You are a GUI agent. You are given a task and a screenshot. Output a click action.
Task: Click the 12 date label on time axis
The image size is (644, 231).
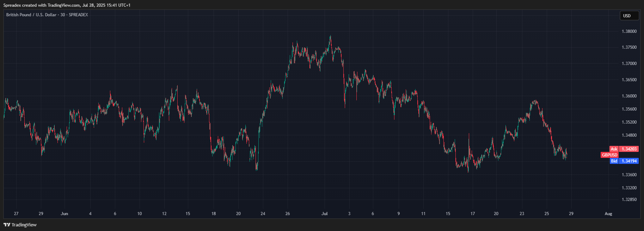pos(164,214)
